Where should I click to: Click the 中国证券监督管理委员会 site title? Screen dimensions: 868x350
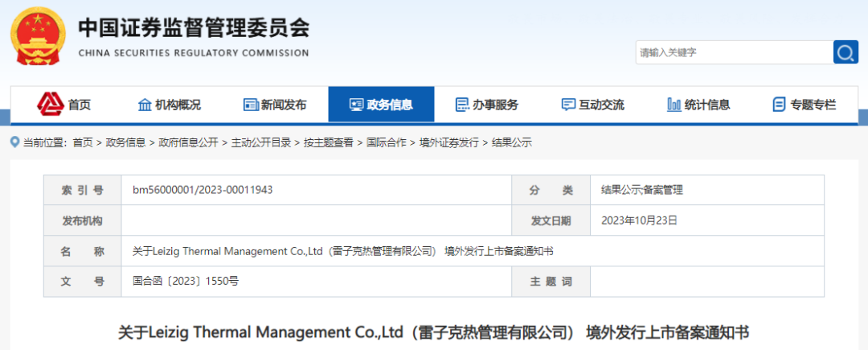point(194,29)
